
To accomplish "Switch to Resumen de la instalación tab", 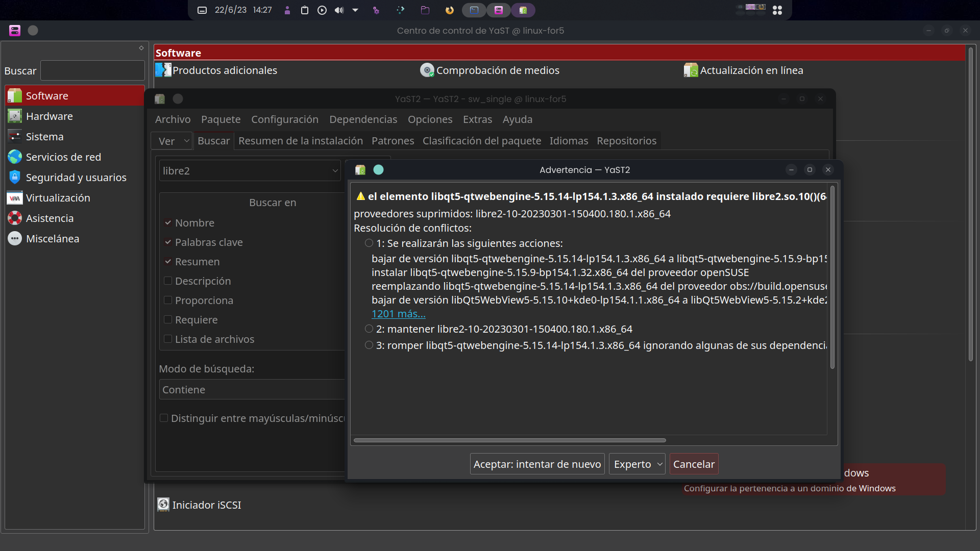I will (301, 141).
